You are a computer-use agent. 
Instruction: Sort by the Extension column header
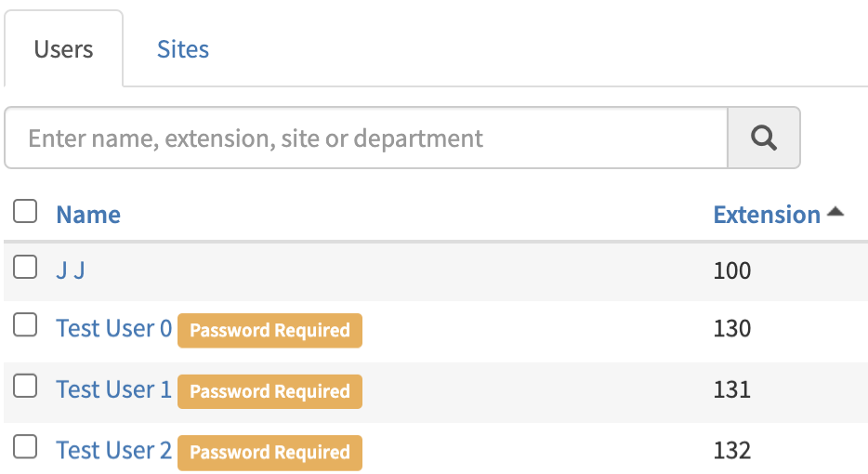pos(767,215)
